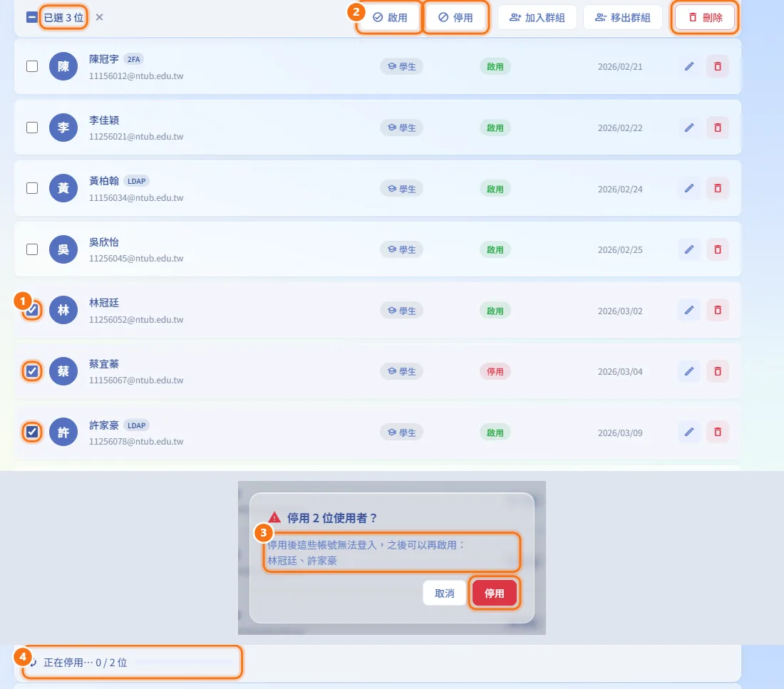The height and width of the screenshot is (689, 784).
Task: Trash icon for 吳欣怡 row
Action: click(718, 249)
